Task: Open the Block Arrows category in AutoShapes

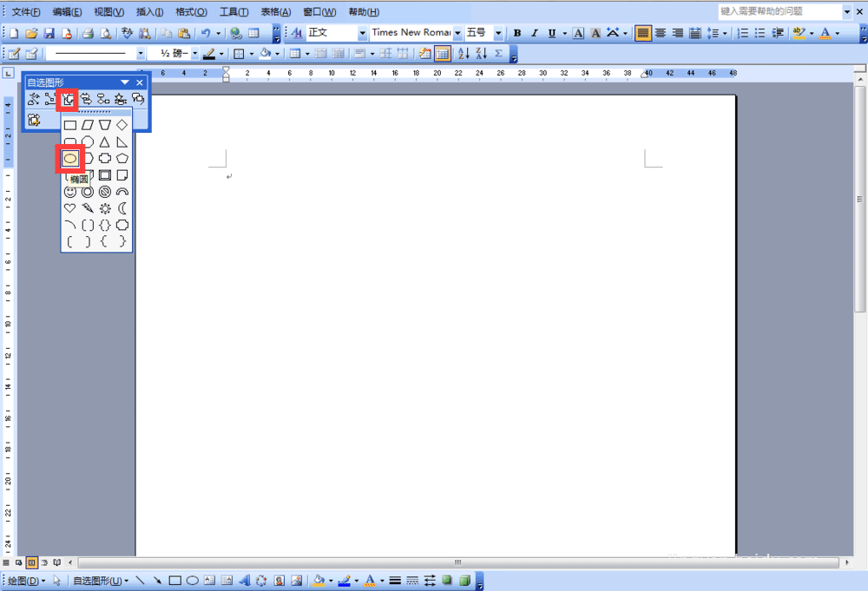Action: (x=85, y=99)
